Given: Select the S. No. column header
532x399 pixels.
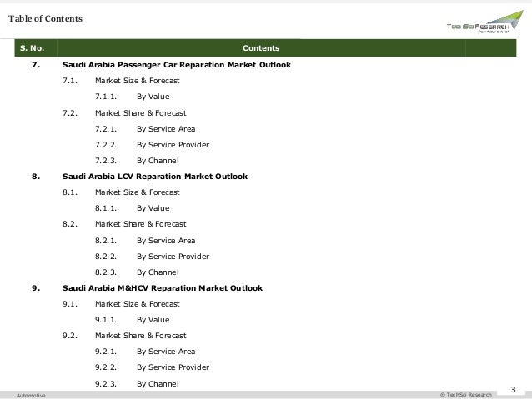Looking at the screenshot, I should [x=33, y=48].
